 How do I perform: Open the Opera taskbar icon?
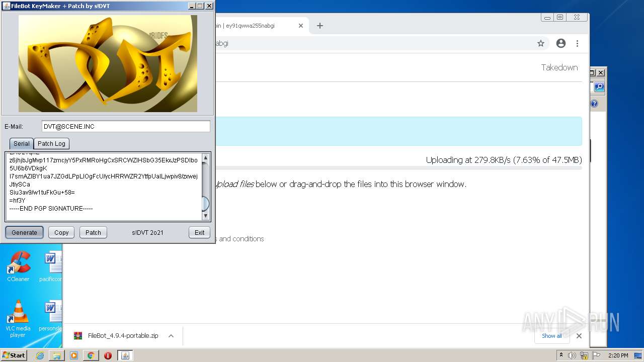point(108,355)
